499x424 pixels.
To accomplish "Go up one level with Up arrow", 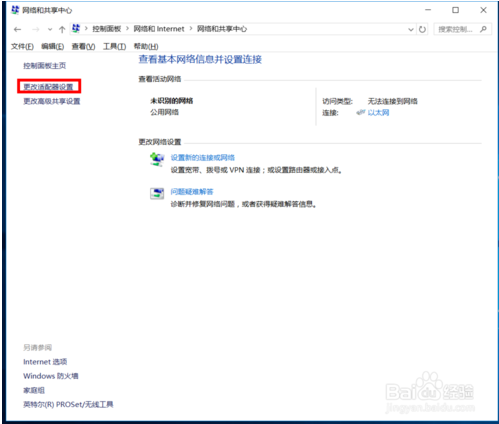I will 62,30.
